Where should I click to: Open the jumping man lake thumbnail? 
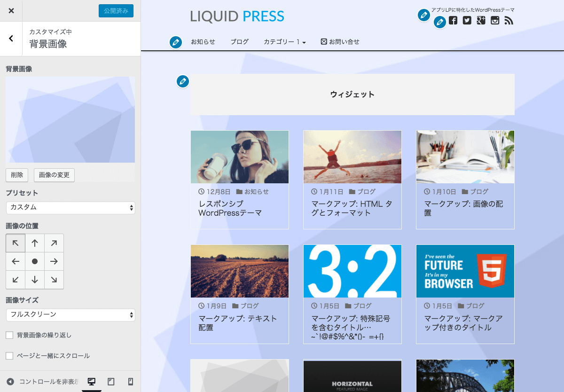click(352, 157)
